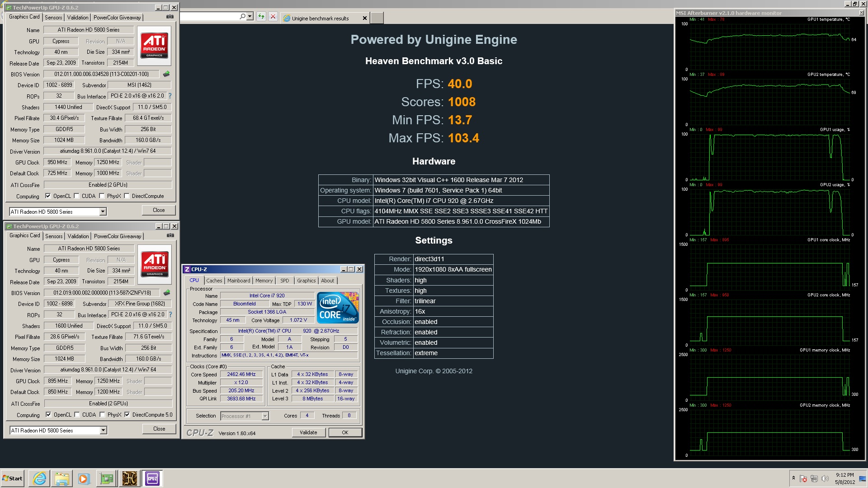
Task: Click BIOS Version field in top GPU-Z
Action: click(102, 74)
